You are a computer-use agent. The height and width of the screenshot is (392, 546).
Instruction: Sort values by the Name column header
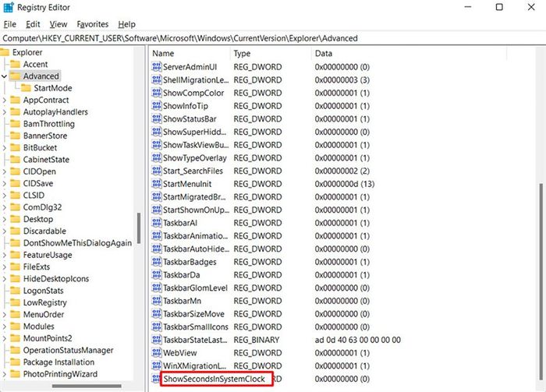(190, 53)
